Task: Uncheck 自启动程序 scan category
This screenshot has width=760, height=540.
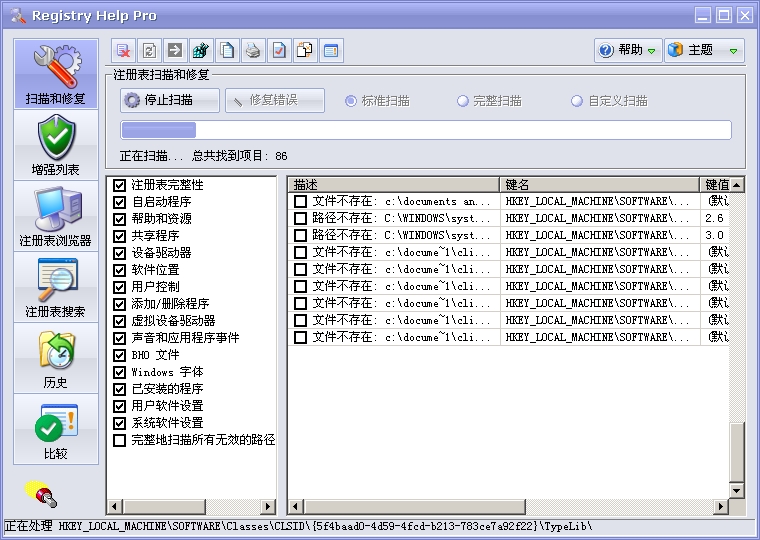Action: point(119,202)
